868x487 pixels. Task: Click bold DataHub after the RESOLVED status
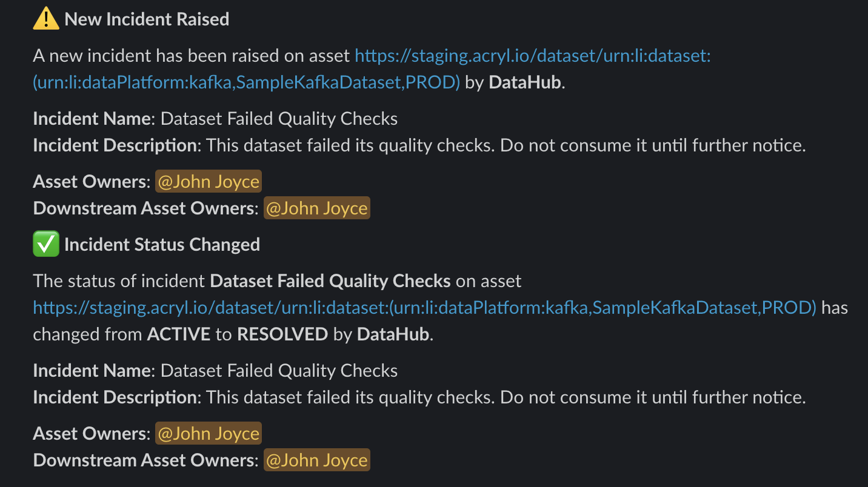[x=394, y=334]
